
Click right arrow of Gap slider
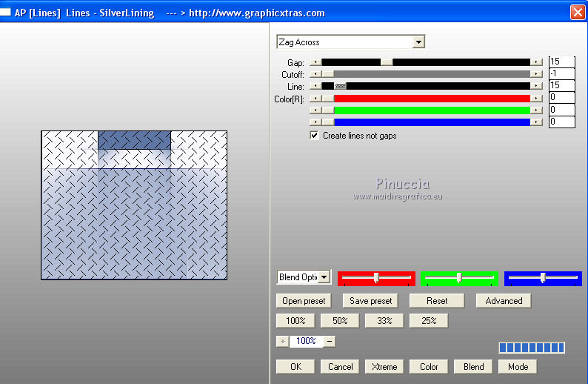[x=536, y=62]
